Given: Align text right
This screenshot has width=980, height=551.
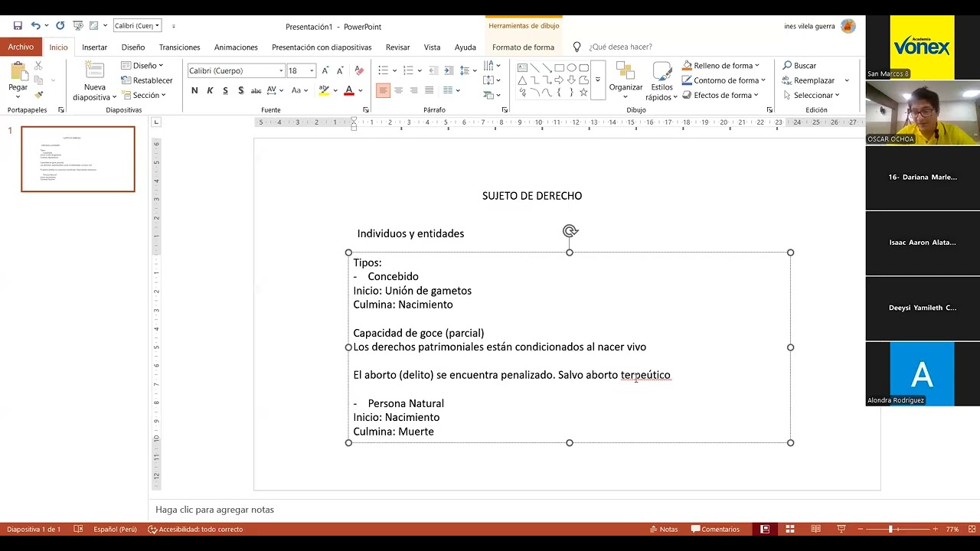Looking at the screenshot, I should [414, 90].
